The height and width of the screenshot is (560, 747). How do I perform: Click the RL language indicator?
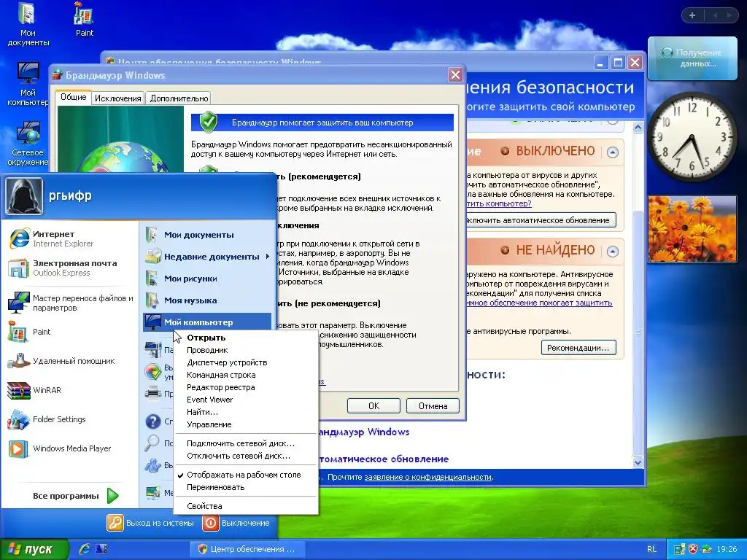pyautogui.click(x=651, y=549)
